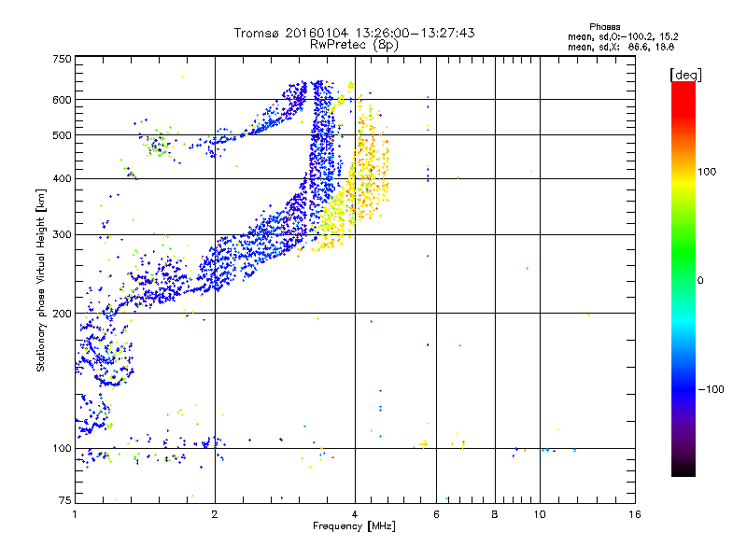Viewport: 747px width, 560px height.
Task: Click the 200 km height tick label
Action: 62,314
